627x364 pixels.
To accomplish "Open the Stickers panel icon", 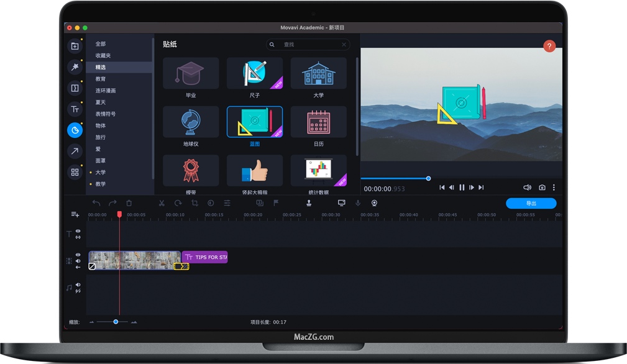I will [75, 130].
